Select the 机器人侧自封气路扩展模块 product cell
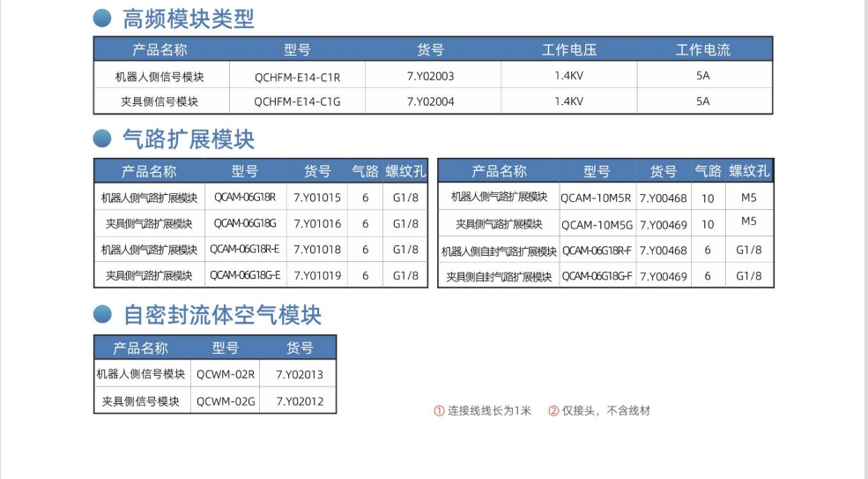 point(499,251)
